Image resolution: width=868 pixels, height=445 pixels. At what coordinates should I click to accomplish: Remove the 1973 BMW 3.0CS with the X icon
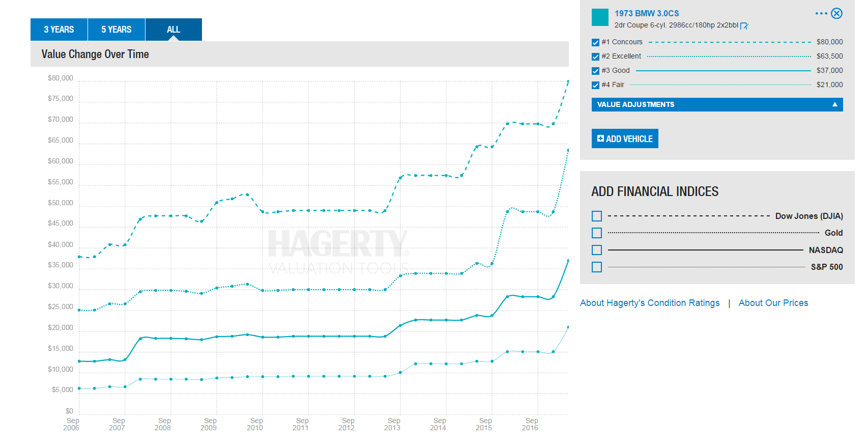coord(837,14)
